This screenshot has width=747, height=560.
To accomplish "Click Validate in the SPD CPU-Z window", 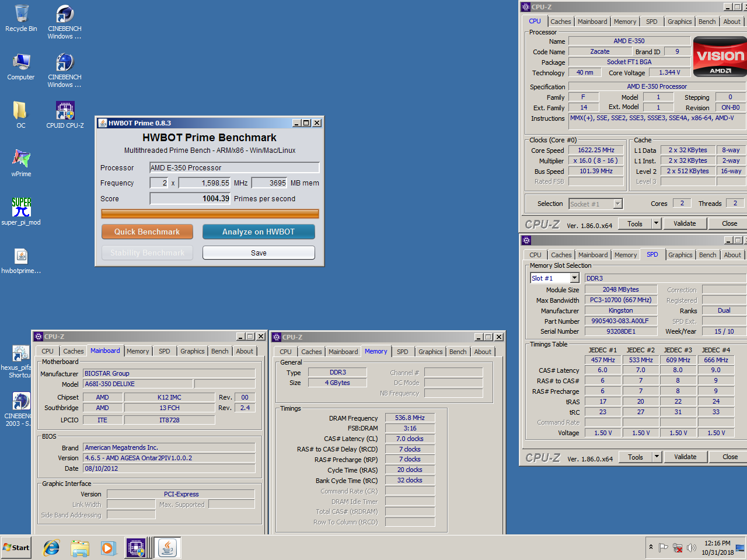I will point(685,457).
